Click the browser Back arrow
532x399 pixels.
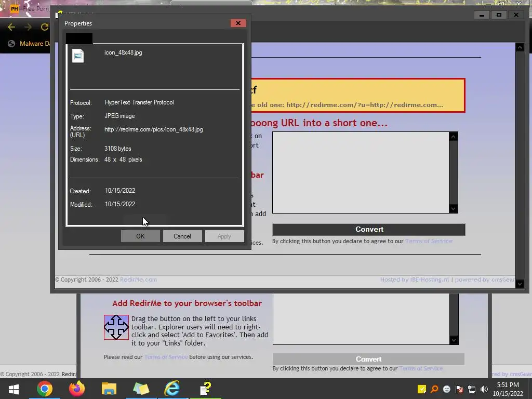(x=11, y=27)
